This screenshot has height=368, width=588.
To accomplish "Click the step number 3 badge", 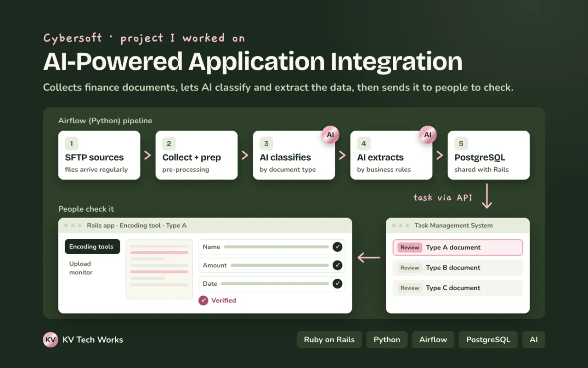I will pyautogui.click(x=266, y=144).
